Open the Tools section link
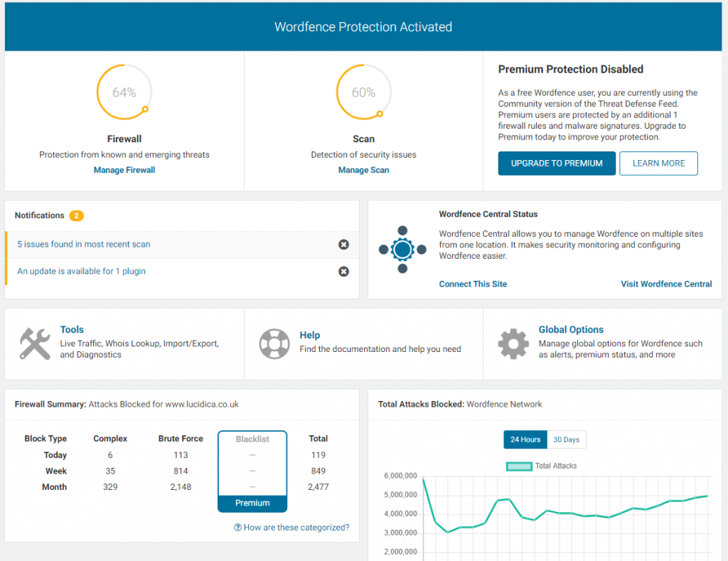 [x=72, y=329]
